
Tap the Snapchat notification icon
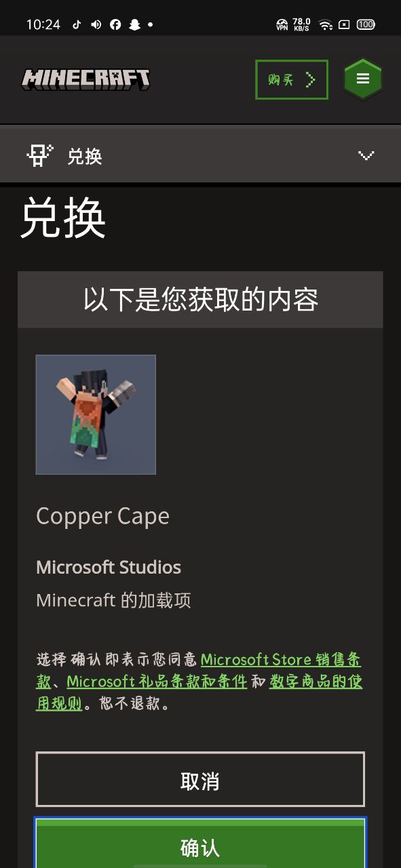tap(134, 24)
